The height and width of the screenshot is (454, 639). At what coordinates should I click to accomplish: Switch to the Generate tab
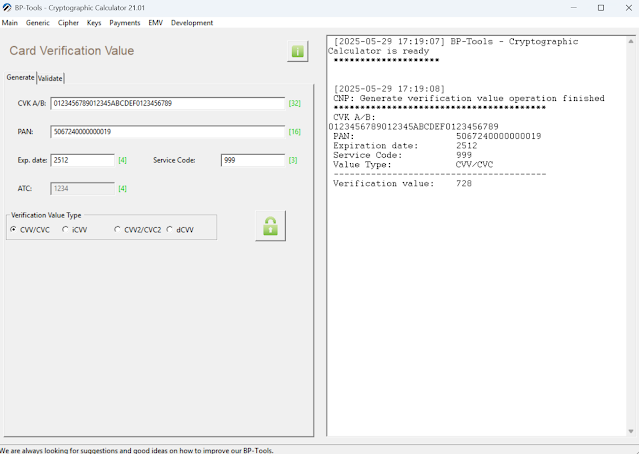20,77
